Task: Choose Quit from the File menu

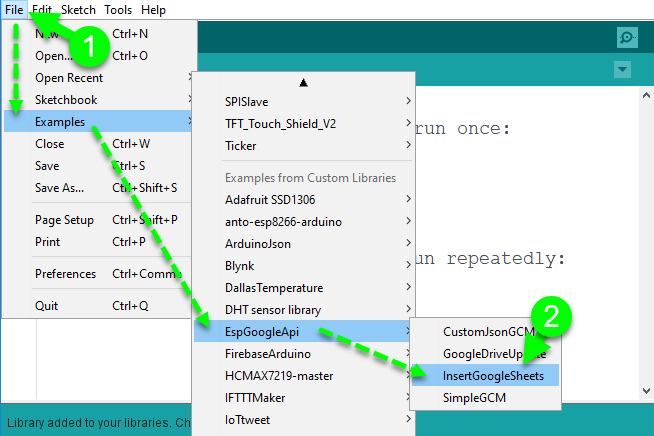Action: [x=98, y=306]
